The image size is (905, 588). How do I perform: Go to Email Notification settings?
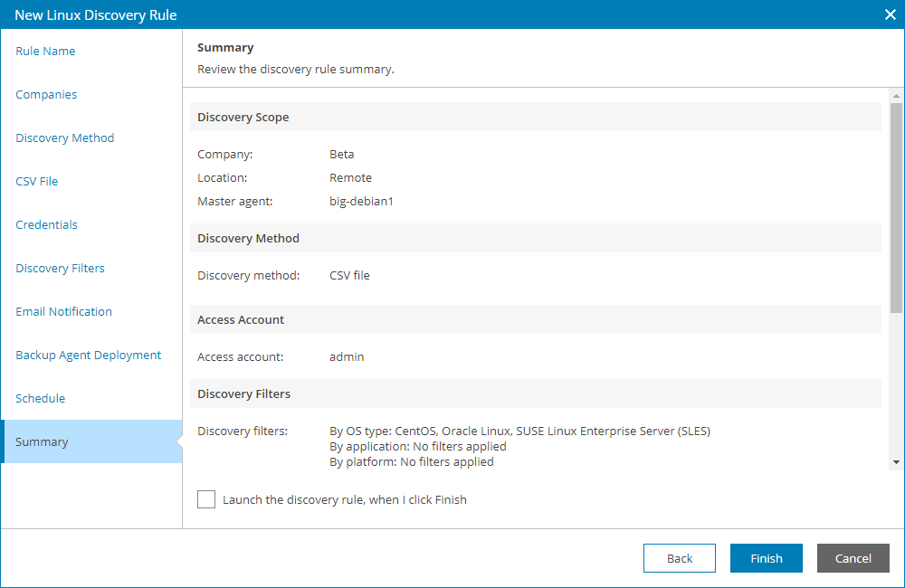tap(63, 311)
